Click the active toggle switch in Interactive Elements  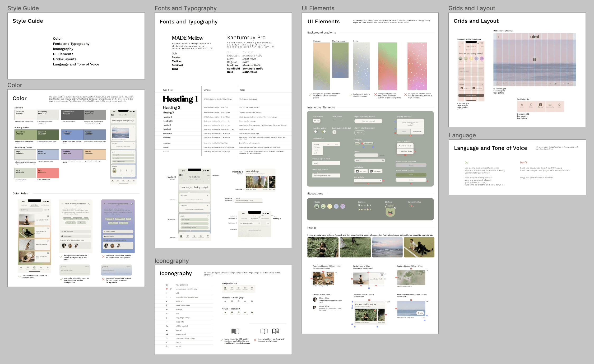pos(324,132)
